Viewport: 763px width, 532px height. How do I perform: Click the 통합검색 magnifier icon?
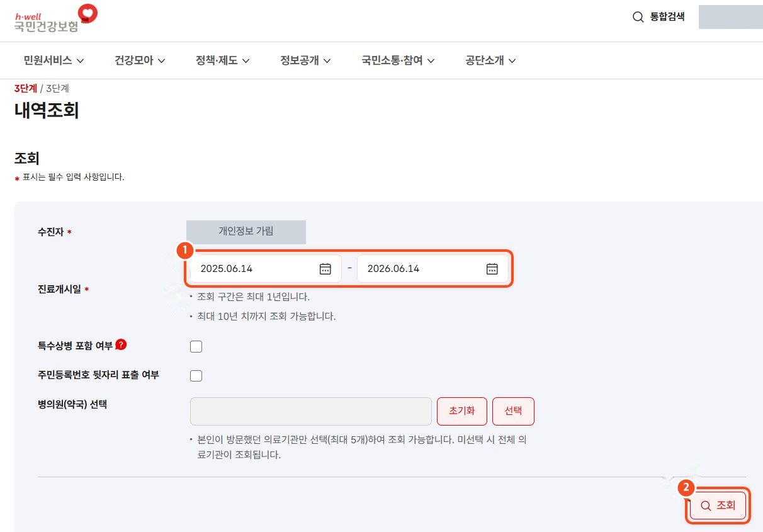pos(638,17)
